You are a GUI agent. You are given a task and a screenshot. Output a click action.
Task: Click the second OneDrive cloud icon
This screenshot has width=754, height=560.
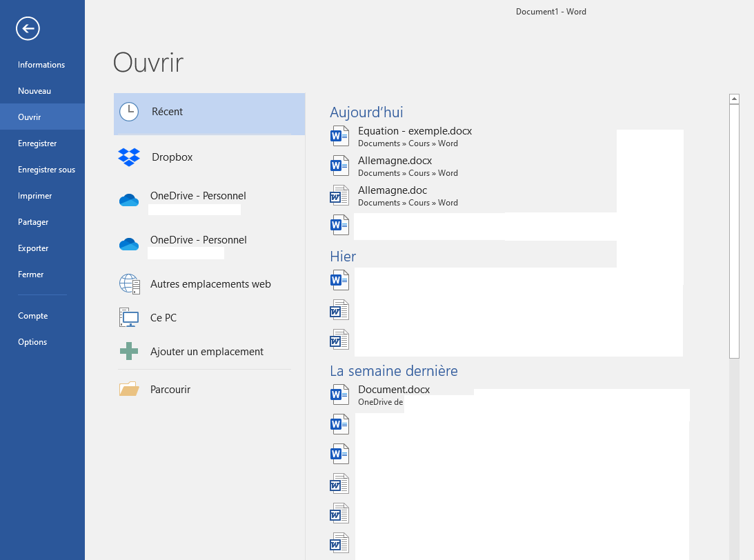(x=129, y=244)
